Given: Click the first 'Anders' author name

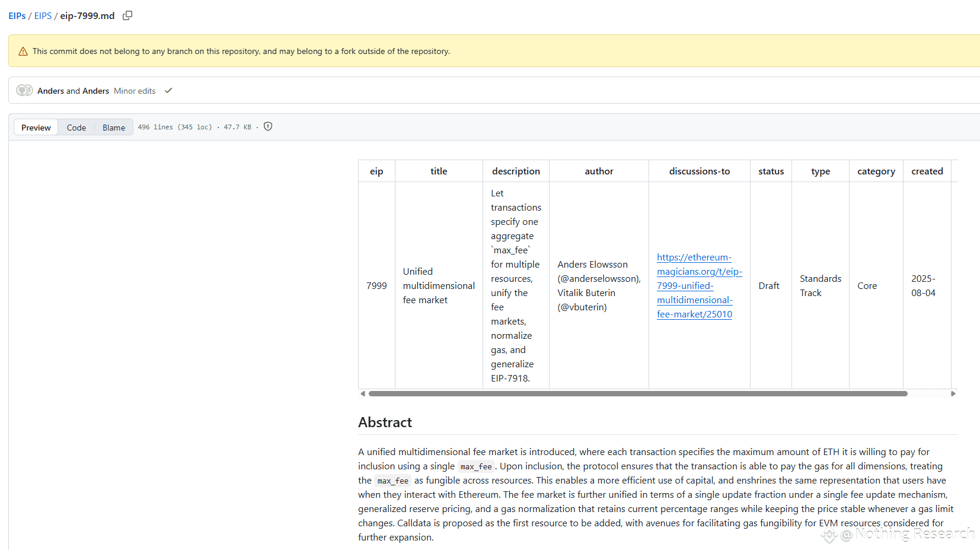Looking at the screenshot, I should (x=50, y=91).
